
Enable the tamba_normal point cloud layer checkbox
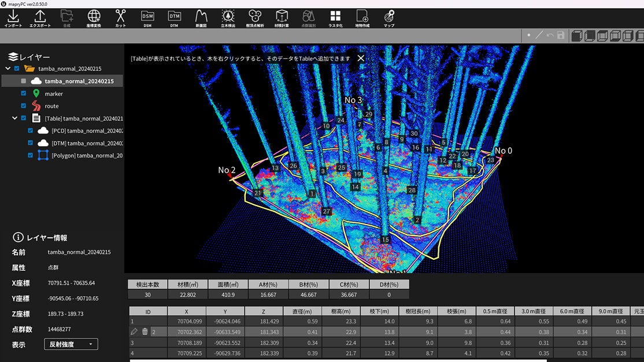[24, 81]
